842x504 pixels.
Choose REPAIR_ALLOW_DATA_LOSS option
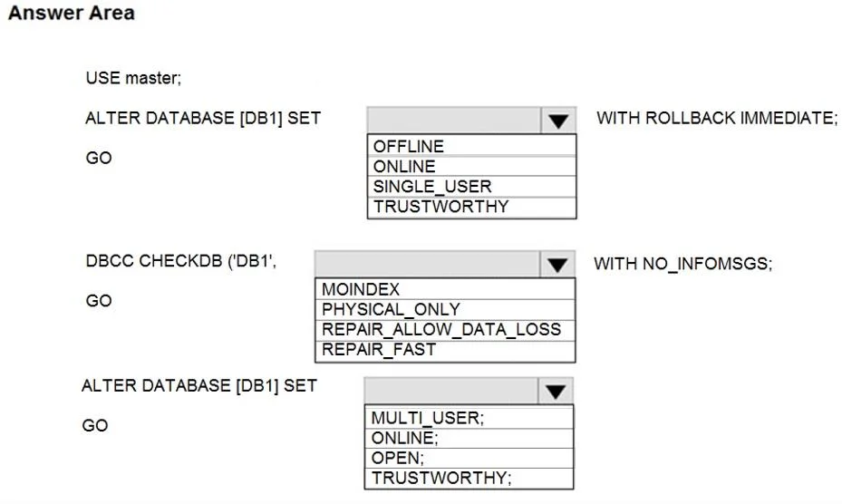(445, 329)
